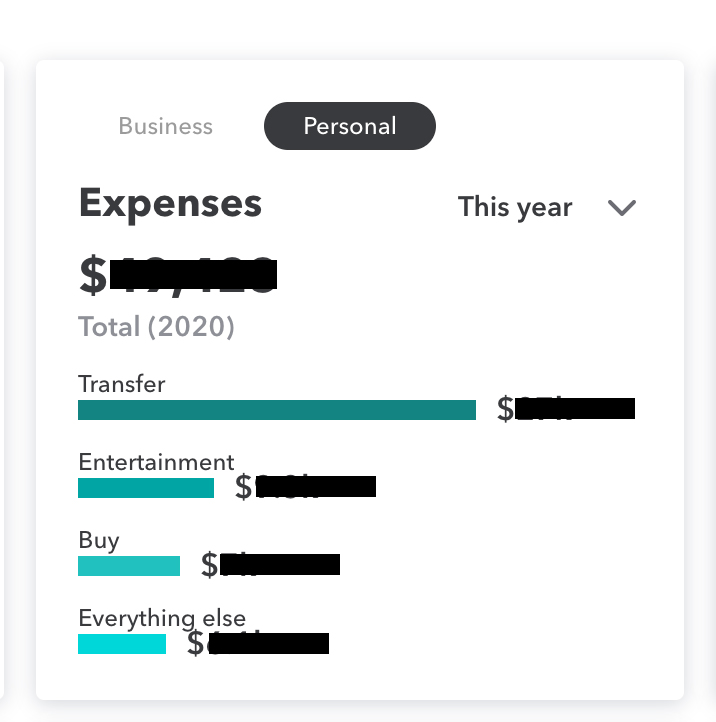This screenshot has height=722, width=716.
Task: Click the Entertainment category label
Action: [x=157, y=462]
